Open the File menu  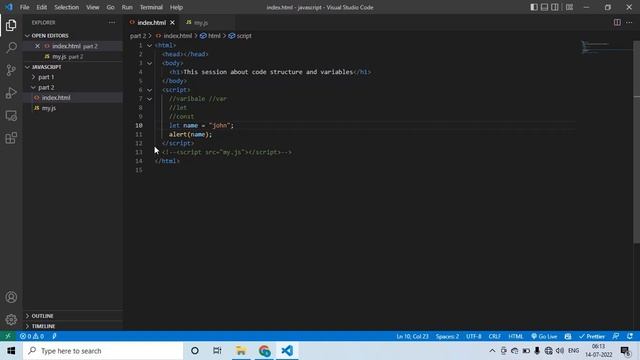[x=24, y=7]
